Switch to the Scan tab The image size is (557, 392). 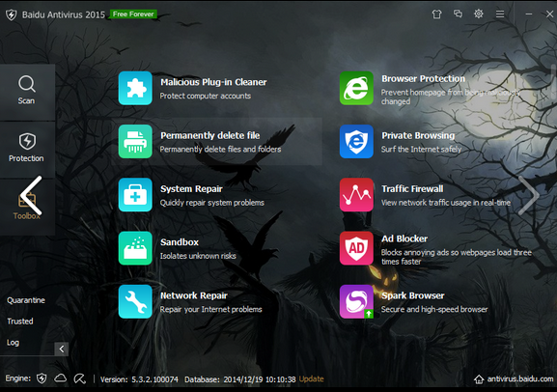pyautogui.click(x=27, y=92)
